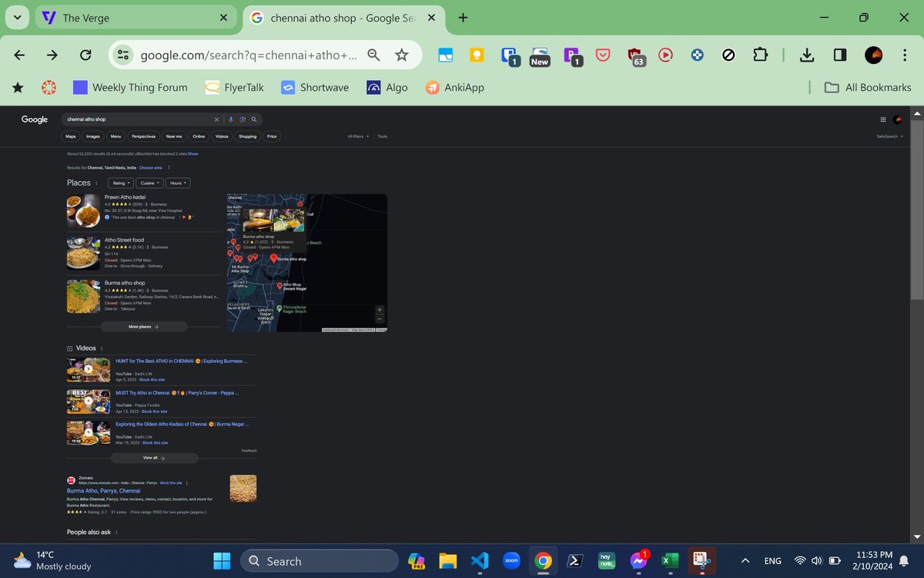Open the Burma atho shop food thumbnail in list
Screen dimensions: 924x578
(x=82, y=297)
